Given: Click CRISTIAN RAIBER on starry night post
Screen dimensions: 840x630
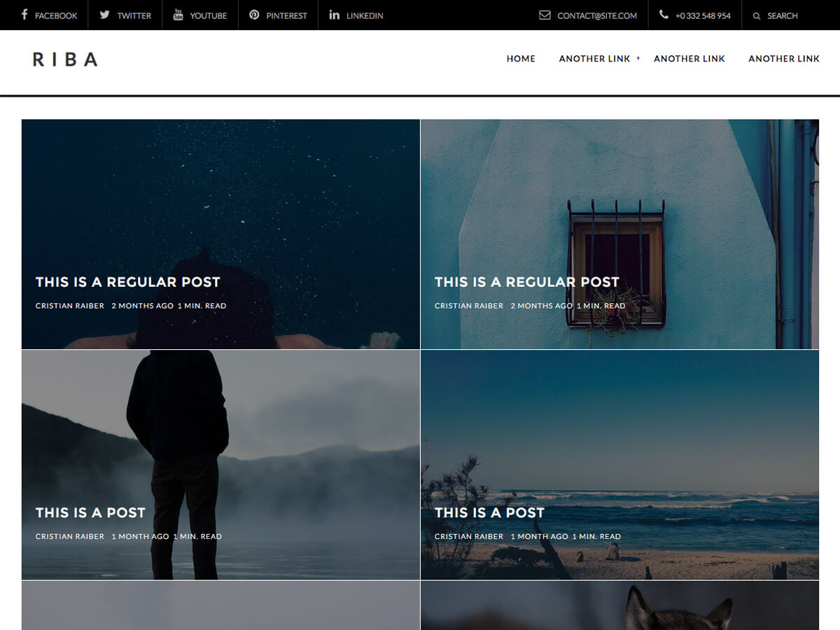Looking at the screenshot, I should click(70, 306).
